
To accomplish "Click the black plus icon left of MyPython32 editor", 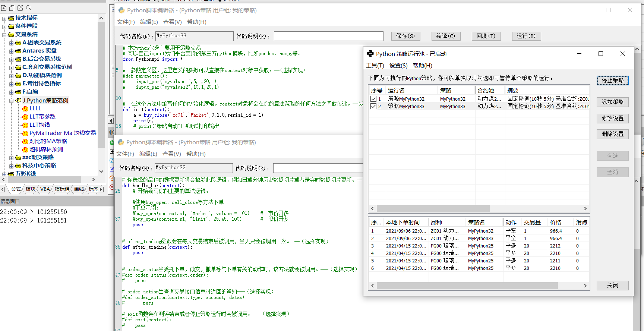I will [x=112, y=151].
